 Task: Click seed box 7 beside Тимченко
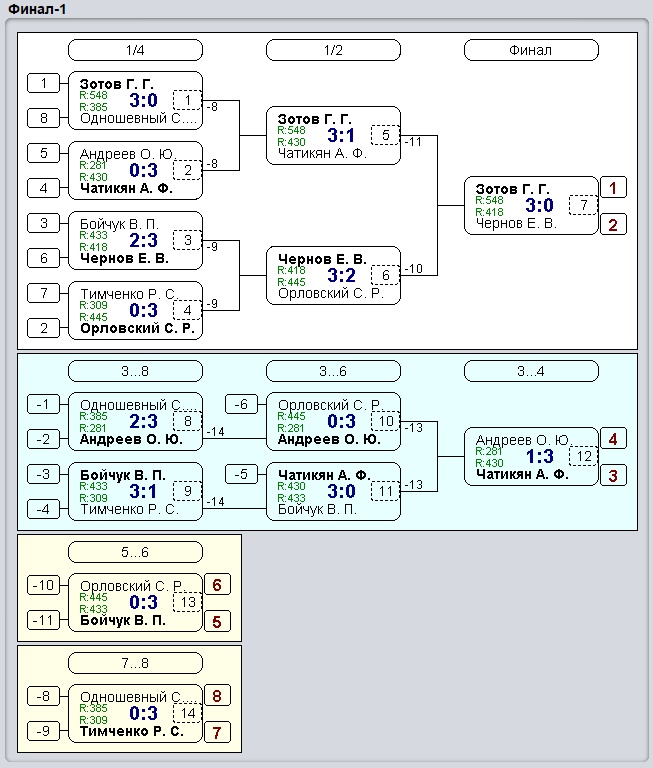[x=44, y=293]
